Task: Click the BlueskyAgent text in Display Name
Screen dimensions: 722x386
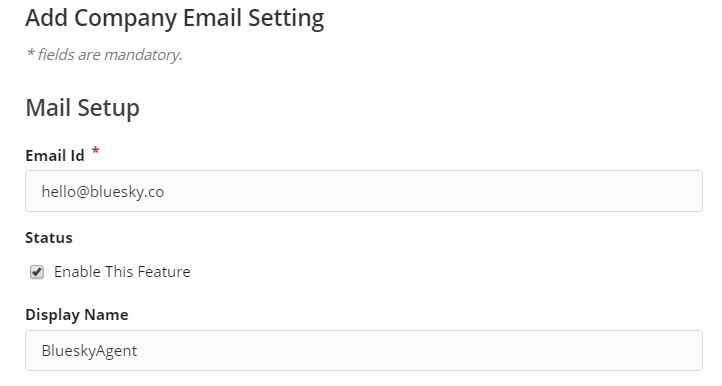Action: pyautogui.click(x=89, y=351)
